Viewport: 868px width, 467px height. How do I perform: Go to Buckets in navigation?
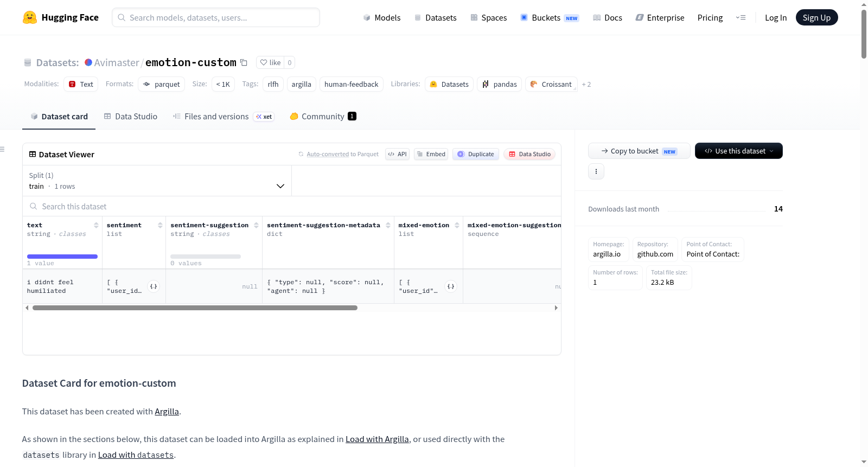[550, 18]
